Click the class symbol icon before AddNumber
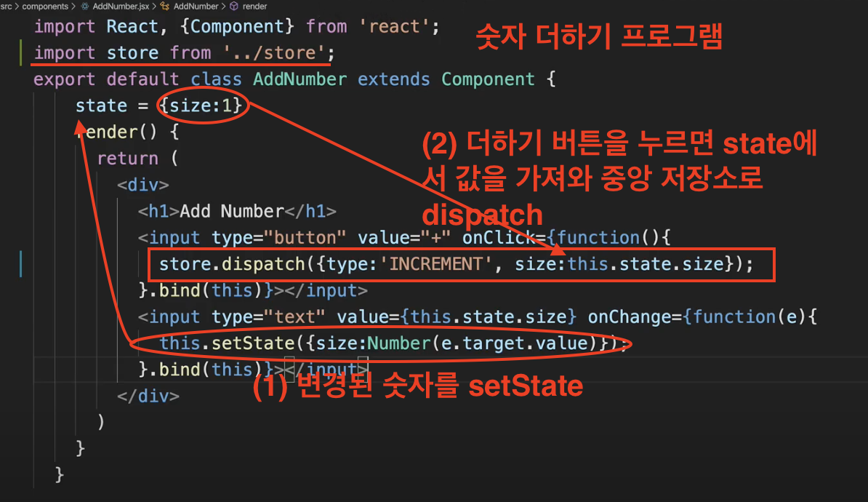 point(165,6)
